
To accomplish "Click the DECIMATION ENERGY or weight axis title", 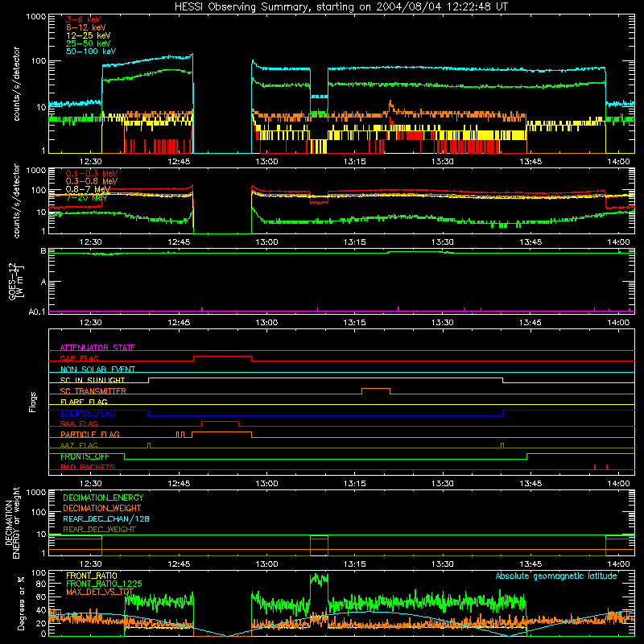I will (x=12, y=522).
